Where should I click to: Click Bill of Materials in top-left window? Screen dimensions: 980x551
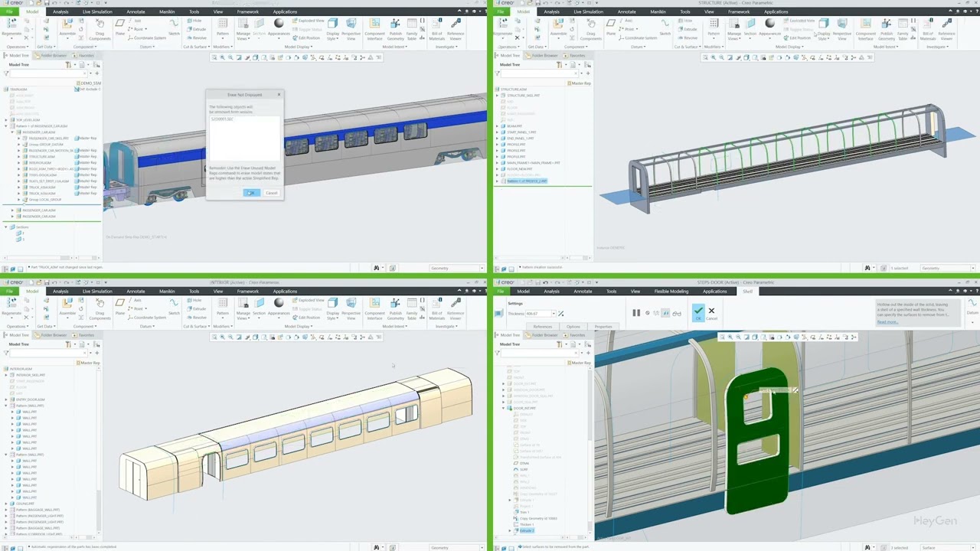click(x=436, y=29)
